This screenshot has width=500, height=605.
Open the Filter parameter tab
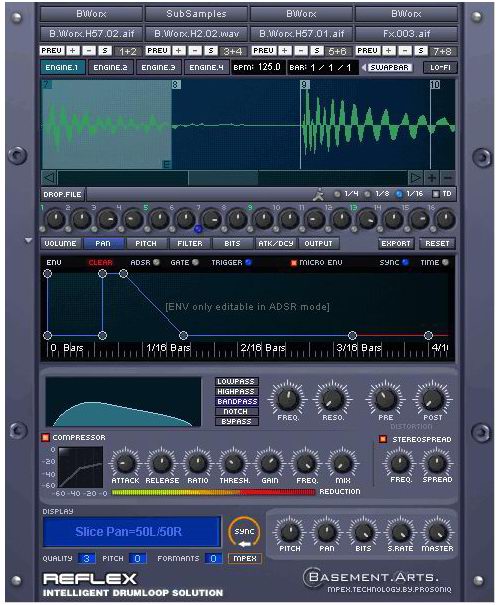[x=190, y=243]
